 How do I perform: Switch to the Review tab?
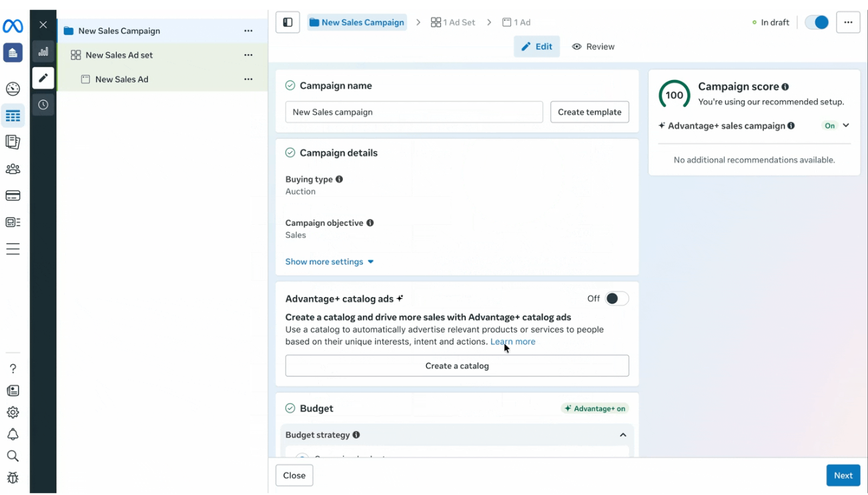coord(593,47)
